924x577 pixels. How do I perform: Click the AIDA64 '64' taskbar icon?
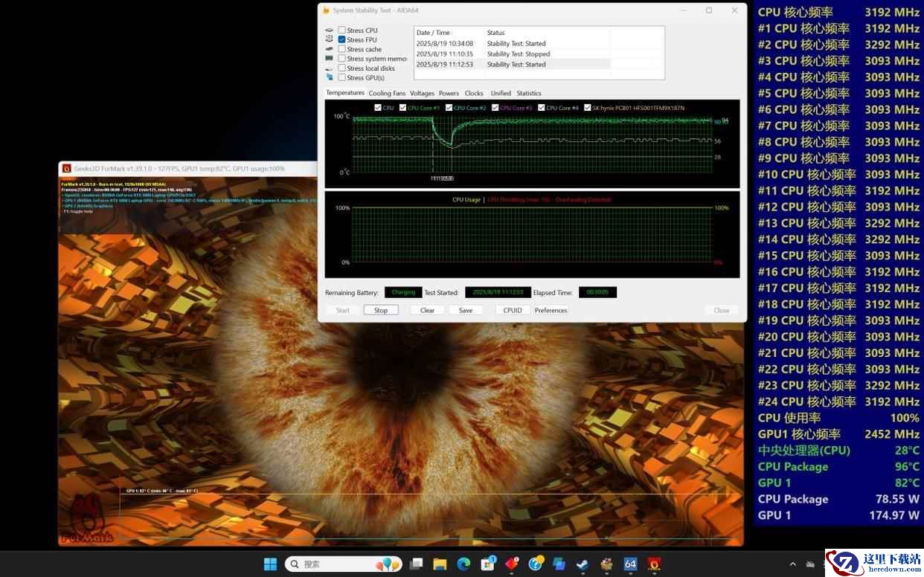630,564
